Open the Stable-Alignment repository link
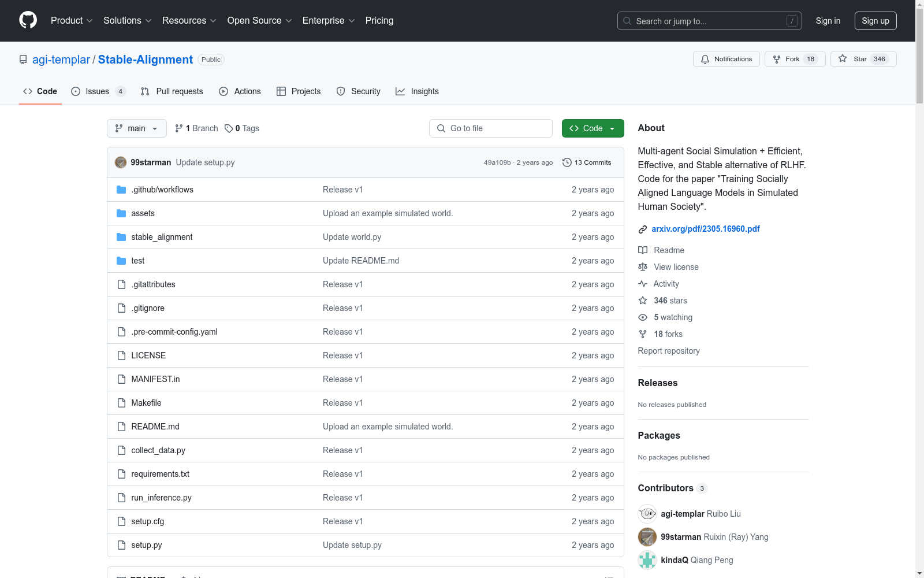The width and height of the screenshot is (924, 578). (x=146, y=60)
